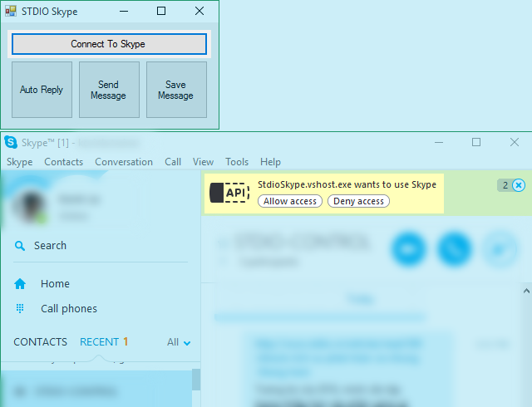The image size is (532, 407).
Task: Open the Call menu
Action: 173,162
